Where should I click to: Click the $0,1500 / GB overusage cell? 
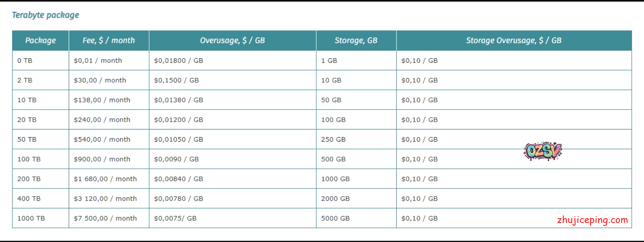click(176, 80)
